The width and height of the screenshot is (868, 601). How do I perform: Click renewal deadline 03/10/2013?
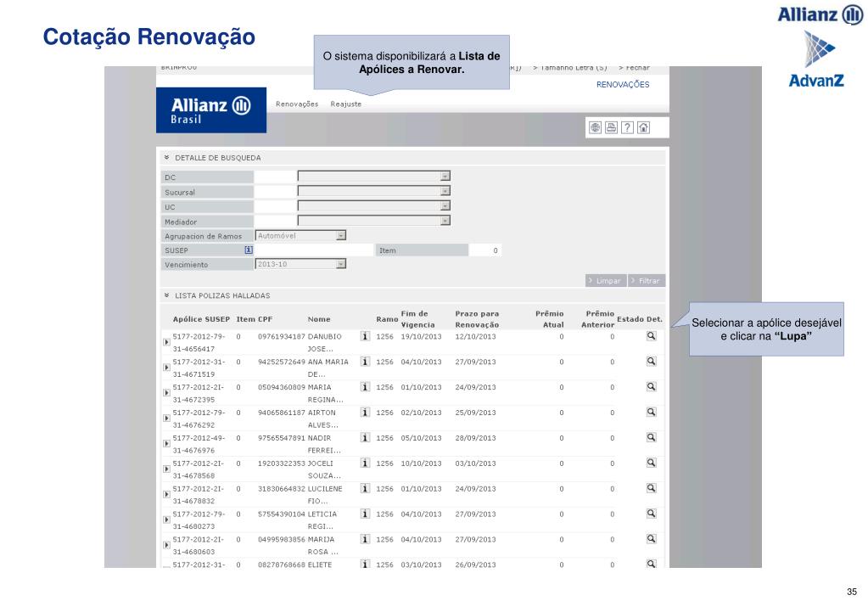click(475, 463)
